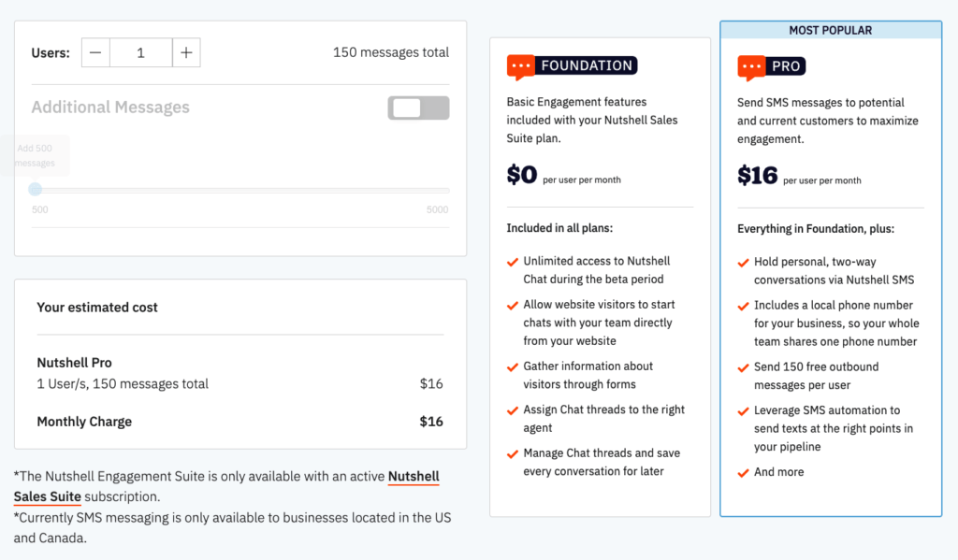The image size is (958, 560).
Task: Click checkmark beside Allow website visitors to start chats
Action: click(513, 305)
